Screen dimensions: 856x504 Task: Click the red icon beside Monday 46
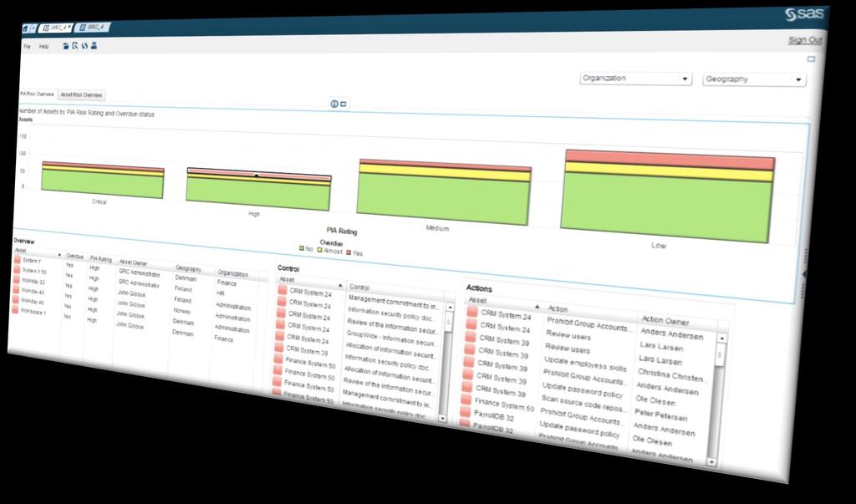click(15, 300)
